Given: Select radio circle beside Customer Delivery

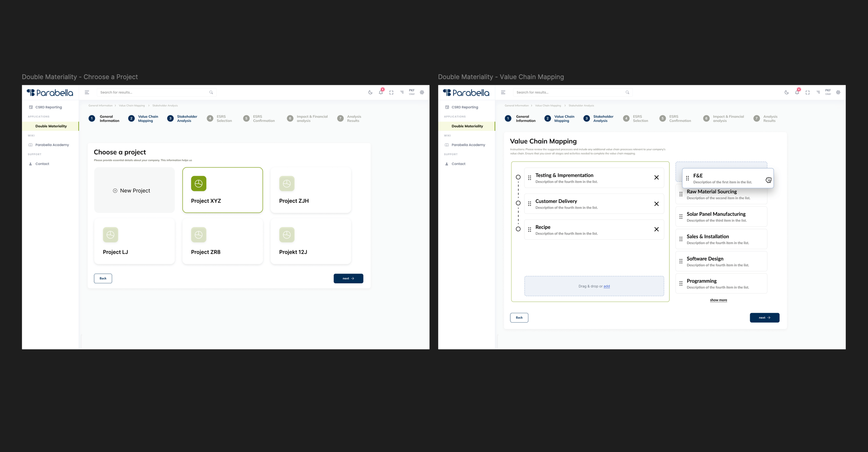Looking at the screenshot, I should pos(518,203).
